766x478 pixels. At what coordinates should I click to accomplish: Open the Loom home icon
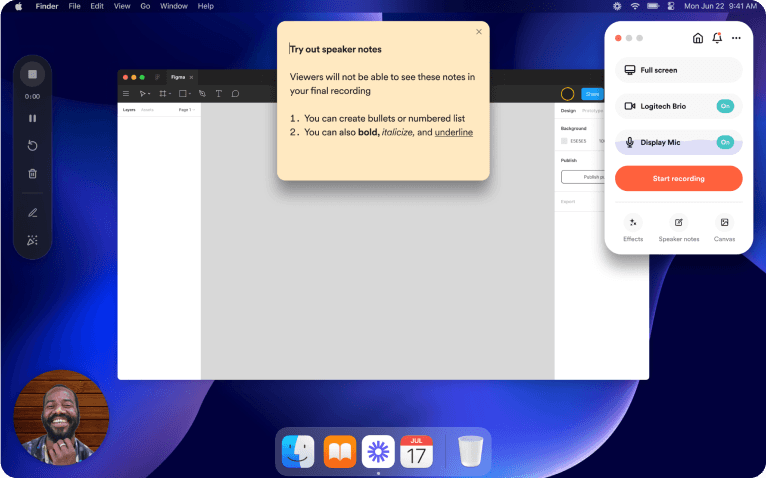pos(698,38)
